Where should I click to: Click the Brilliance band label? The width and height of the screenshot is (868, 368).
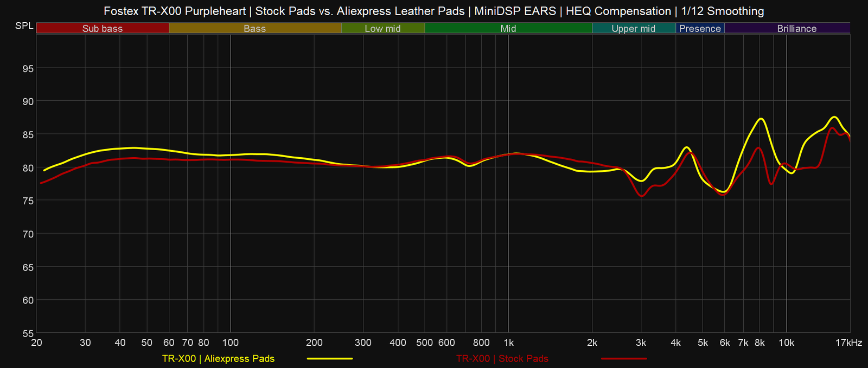click(796, 28)
